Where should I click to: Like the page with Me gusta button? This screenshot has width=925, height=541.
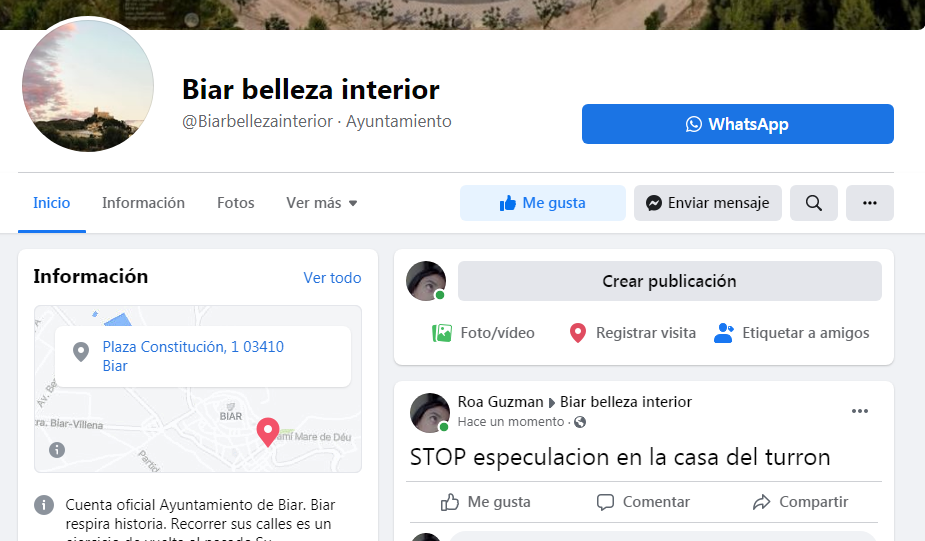point(543,203)
